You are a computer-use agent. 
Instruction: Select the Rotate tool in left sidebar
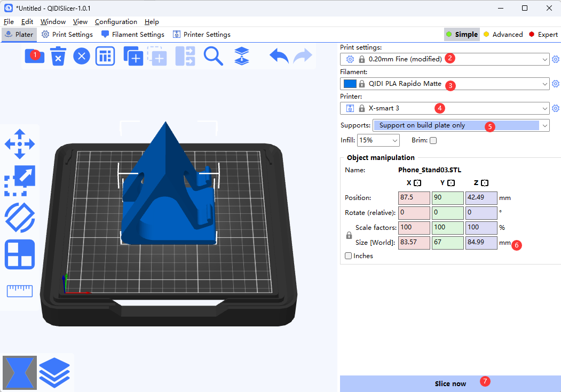[20, 217]
